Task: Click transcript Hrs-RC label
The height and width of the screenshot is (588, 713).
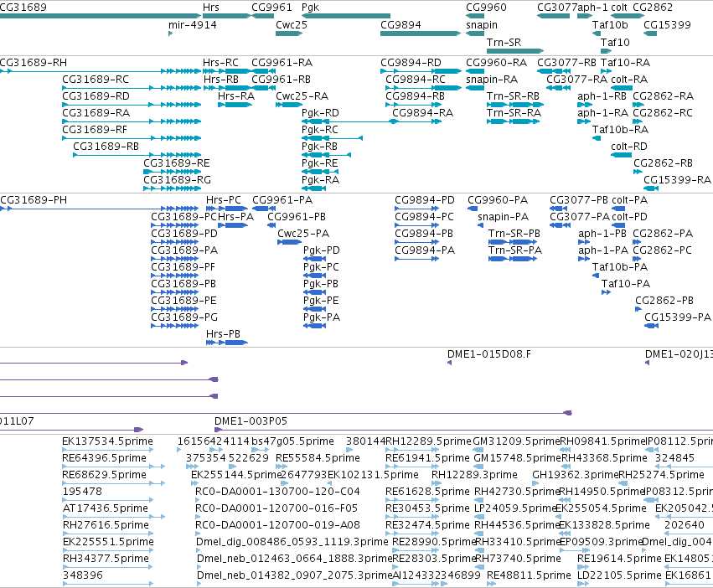Action: pyautogui.click(x=220, y=62)
